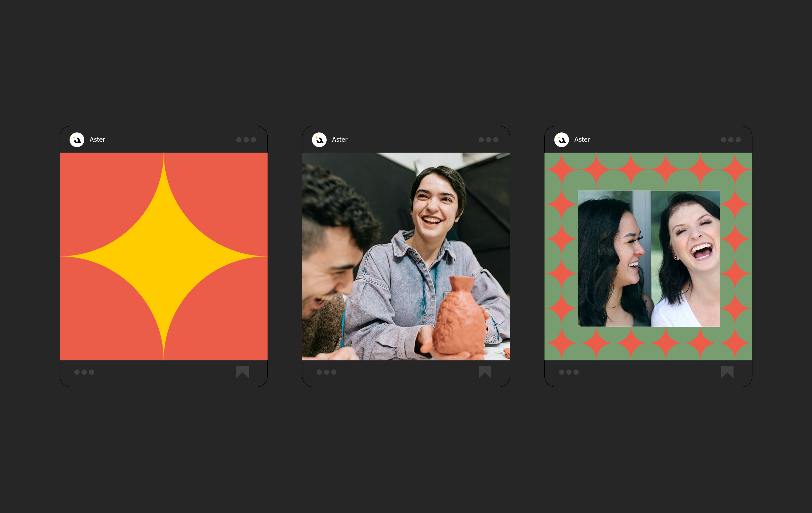Open options dots on left card header
The width and height of the screenshot is (812, 513).
[246, 140]
